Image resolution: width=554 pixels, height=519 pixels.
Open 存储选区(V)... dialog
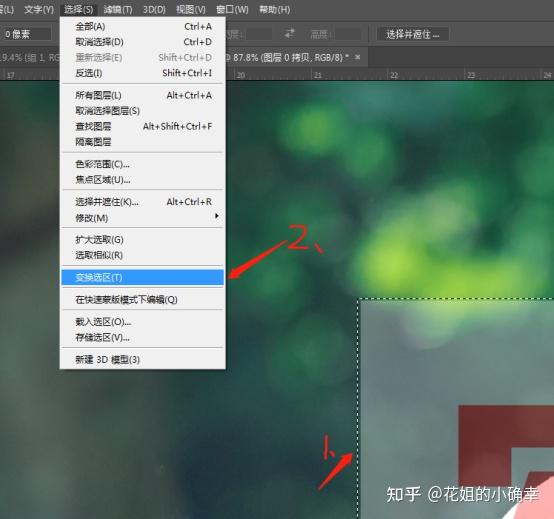[143, 337]
